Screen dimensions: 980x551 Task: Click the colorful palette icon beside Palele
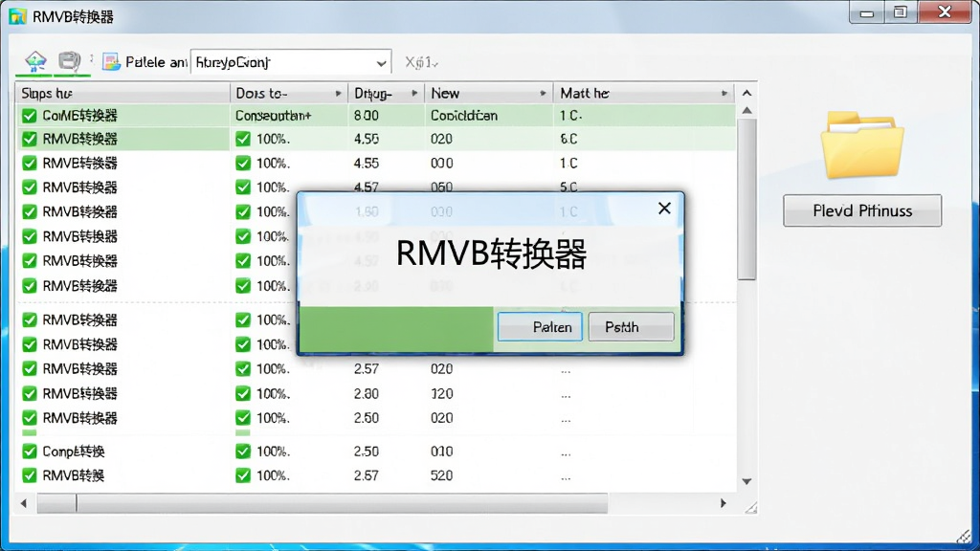pyautogui.click(x=111, y=62)
